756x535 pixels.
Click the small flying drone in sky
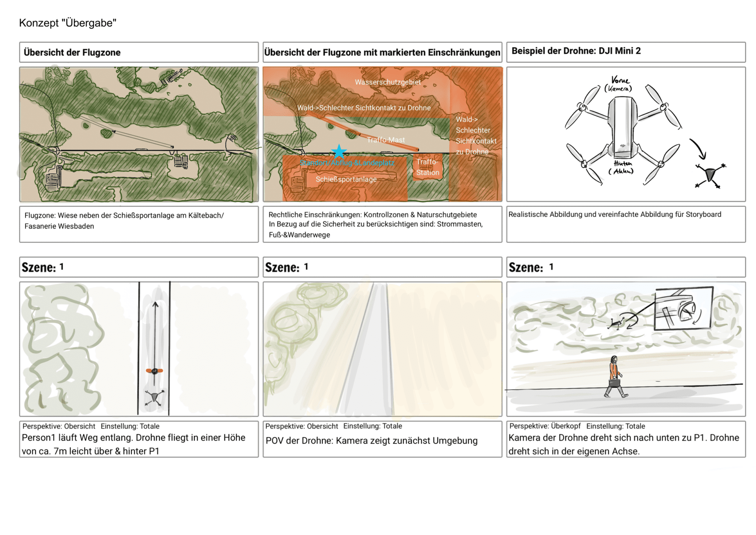pyautogui.click(x=615, y=323)
